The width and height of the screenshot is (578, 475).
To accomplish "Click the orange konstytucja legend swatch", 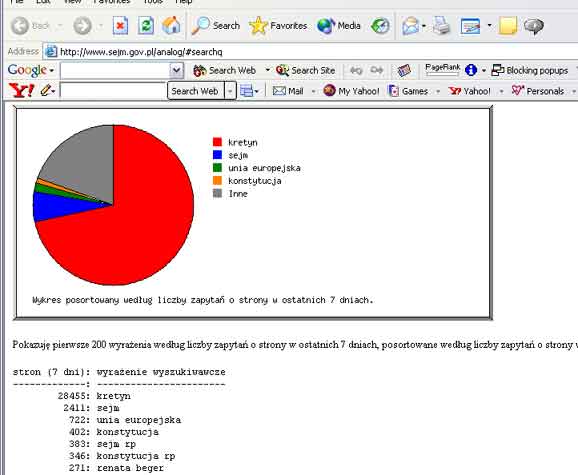I will point(217,181).
